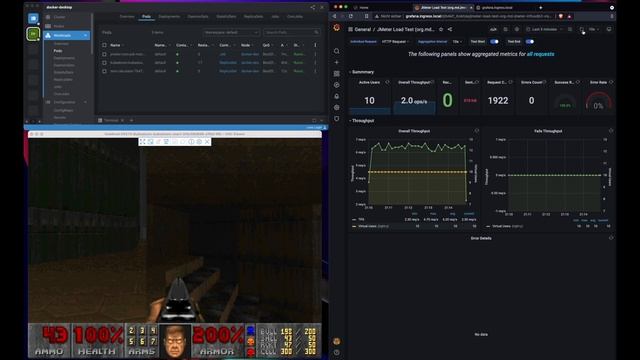The image size is (640, 360).
Task: Click the Overall Throughput graph info icon
Action: pos(476,131)
